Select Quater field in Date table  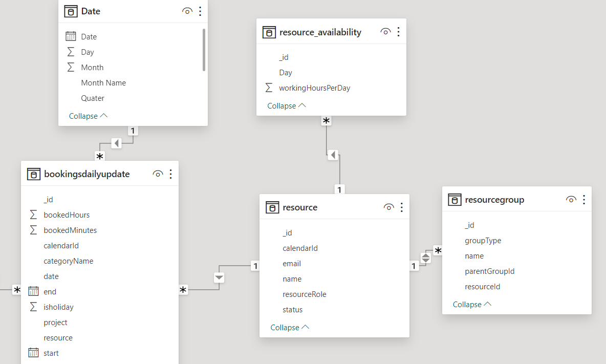pos(93,98)
